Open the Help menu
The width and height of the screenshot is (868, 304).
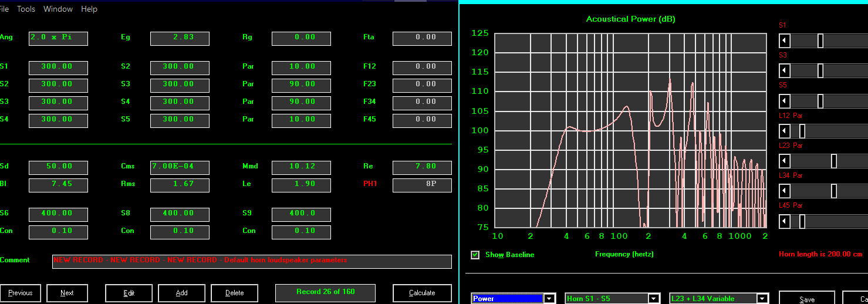(89, 9)
